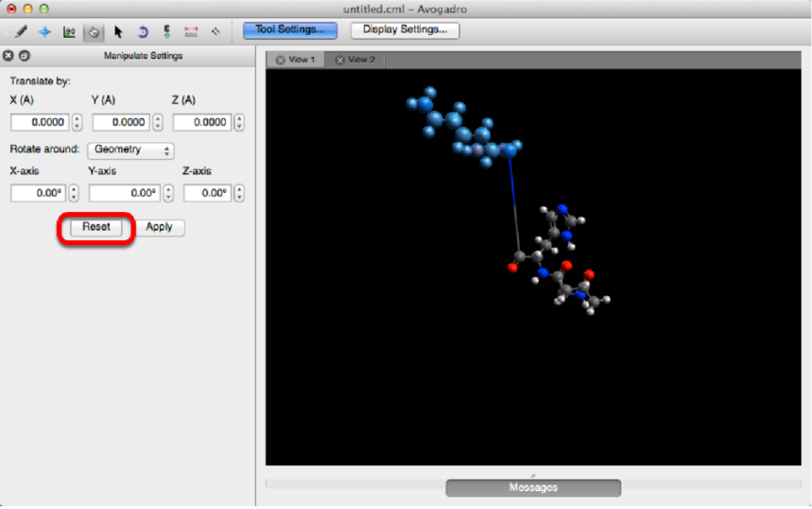Pick the Selection arrow tool
The image size is (812, 509).
click(x=119, y=31)
